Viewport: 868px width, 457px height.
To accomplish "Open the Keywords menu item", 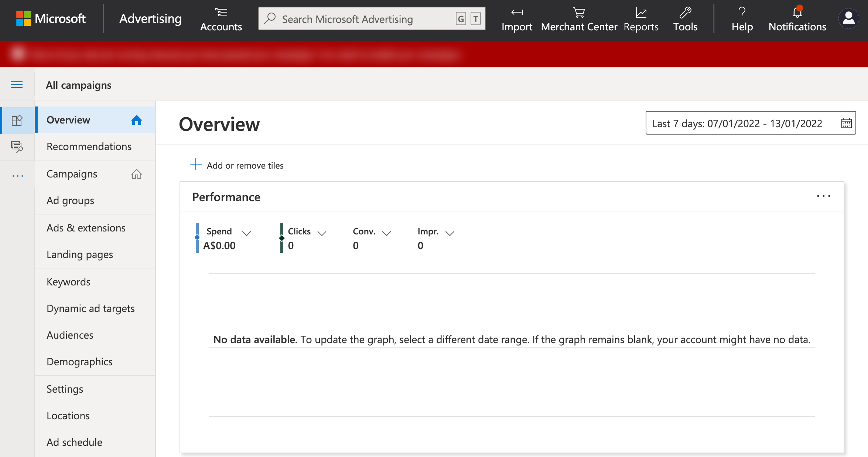I will [x=69, y=282].
